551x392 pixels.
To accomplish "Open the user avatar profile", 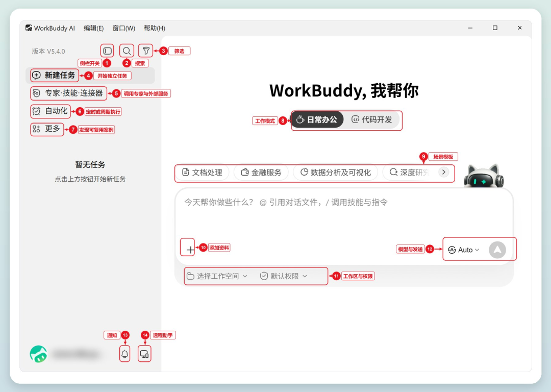I will tap(39, 354).
